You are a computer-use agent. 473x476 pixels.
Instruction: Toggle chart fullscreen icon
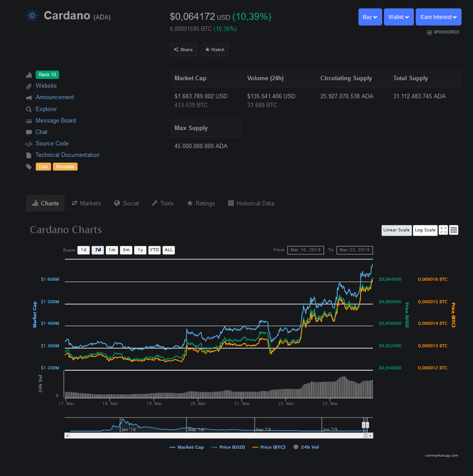tap(443, 230)
